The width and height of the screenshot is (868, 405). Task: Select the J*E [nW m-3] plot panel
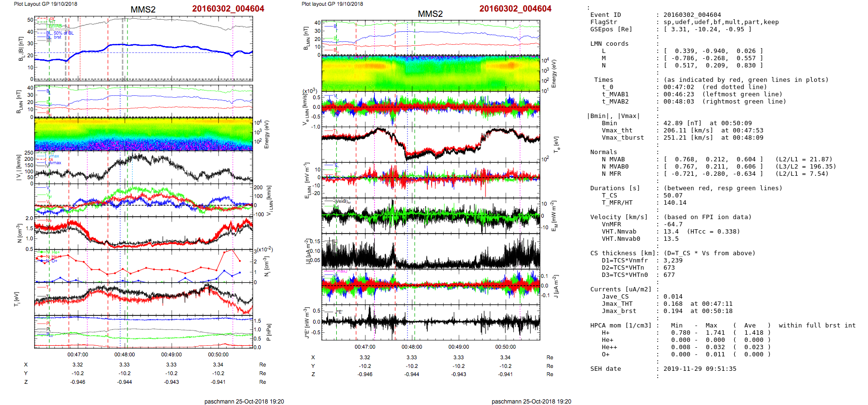click(x=430, y=322)
